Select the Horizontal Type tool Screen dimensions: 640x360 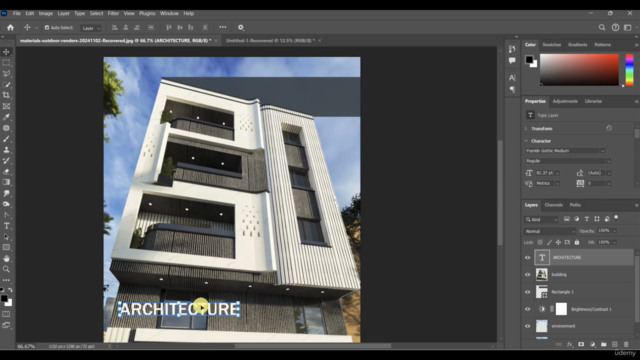click(6, 226)
